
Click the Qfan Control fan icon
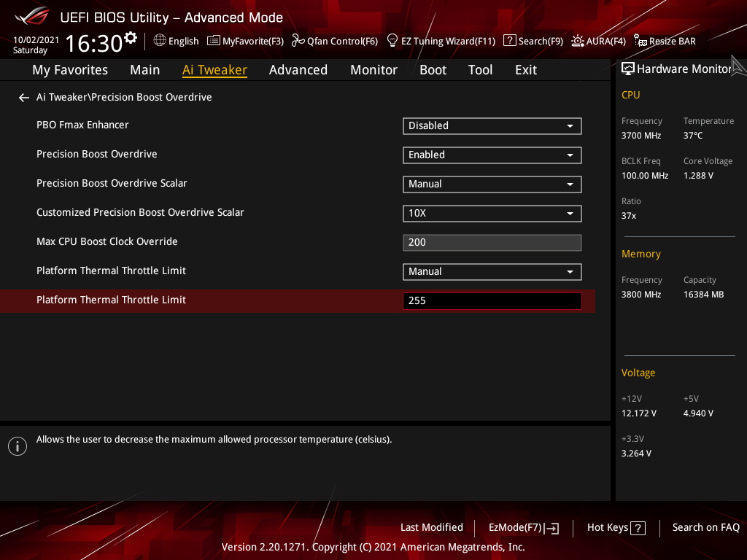[298, 41]
